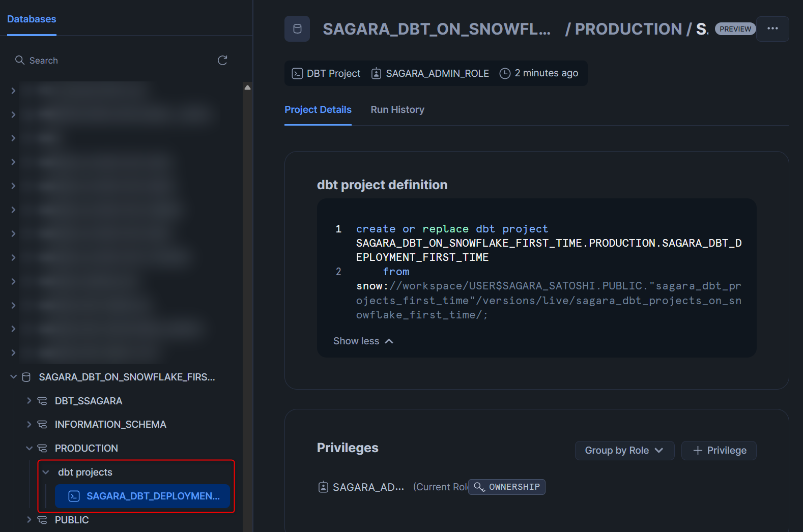This screenshot has height=532, width=803.
Task: Click the SAGARA_ADMIN_ROLE role icon
Action: (x=376, y=74)
